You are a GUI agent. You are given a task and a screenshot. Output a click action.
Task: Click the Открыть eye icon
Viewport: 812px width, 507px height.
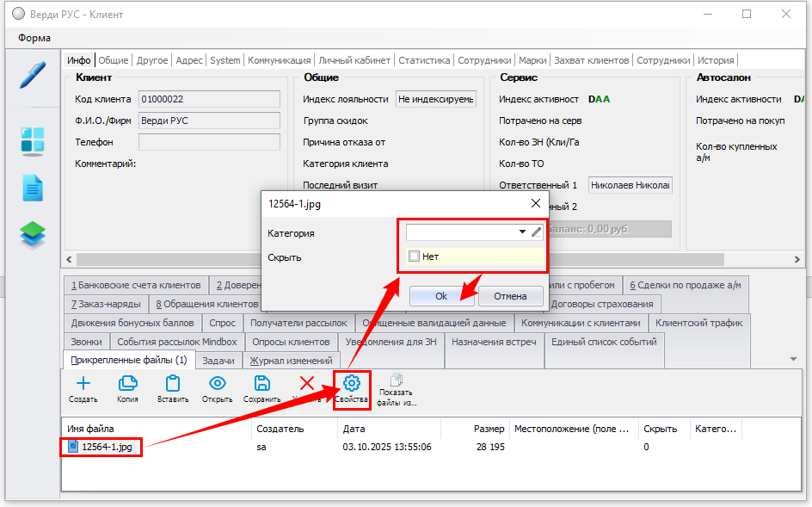pyautogui.click(x=218, y=388)
